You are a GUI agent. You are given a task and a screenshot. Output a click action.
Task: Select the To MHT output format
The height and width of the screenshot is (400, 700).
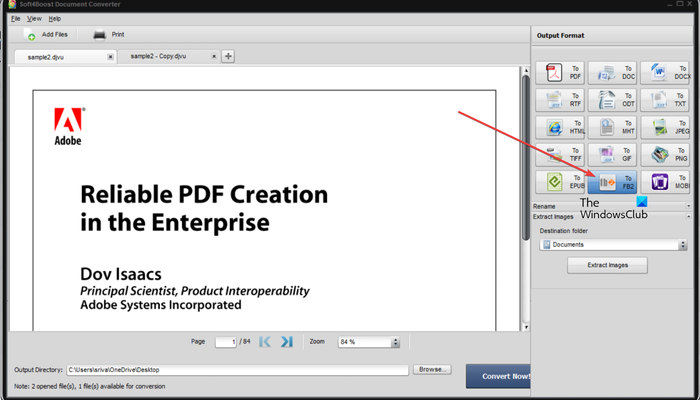[612, 128]
